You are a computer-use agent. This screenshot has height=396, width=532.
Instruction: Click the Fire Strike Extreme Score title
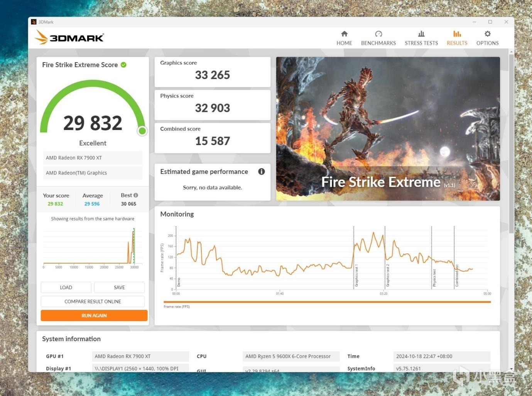80,65
